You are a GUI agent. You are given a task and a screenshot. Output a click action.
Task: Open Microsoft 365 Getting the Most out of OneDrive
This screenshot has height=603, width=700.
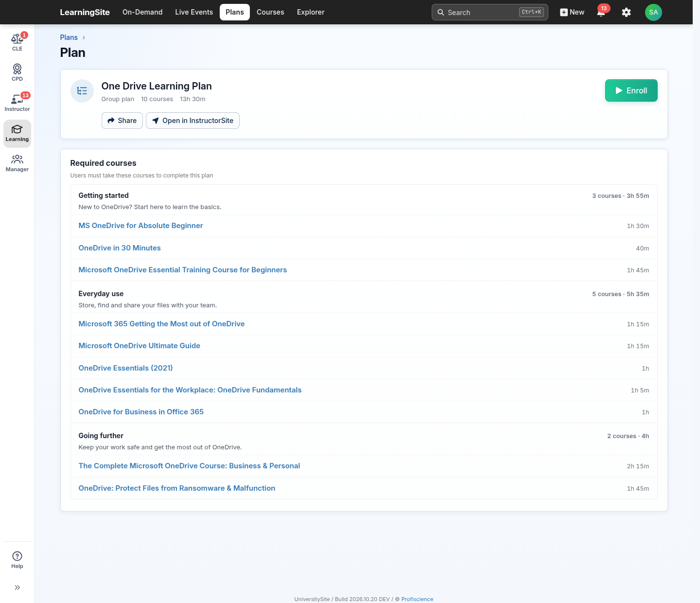(161, 324)
